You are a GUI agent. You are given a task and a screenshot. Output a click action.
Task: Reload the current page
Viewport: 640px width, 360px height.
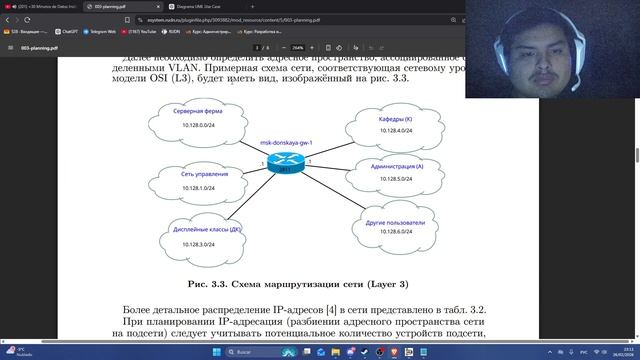tap(27, 20)
